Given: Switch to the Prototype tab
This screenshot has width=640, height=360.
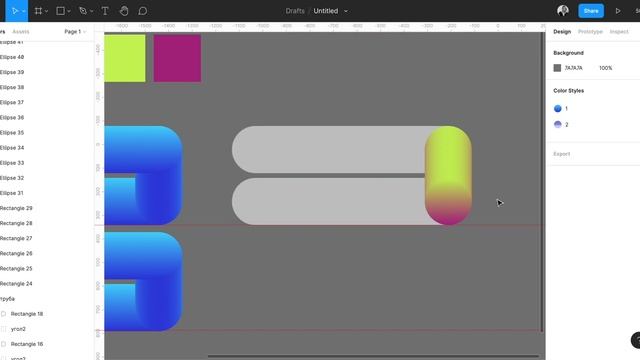Looking at the screenshot, I should click(590, 31).
